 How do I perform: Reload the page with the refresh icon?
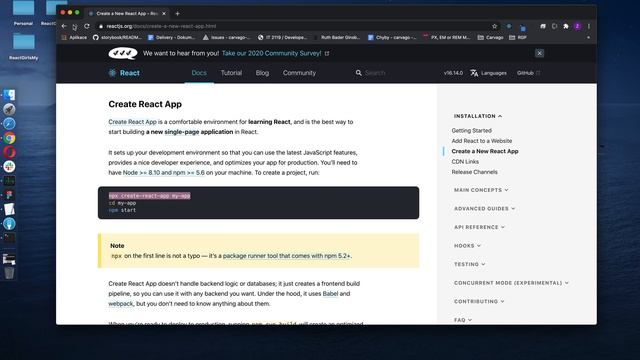tap(87, 26)
